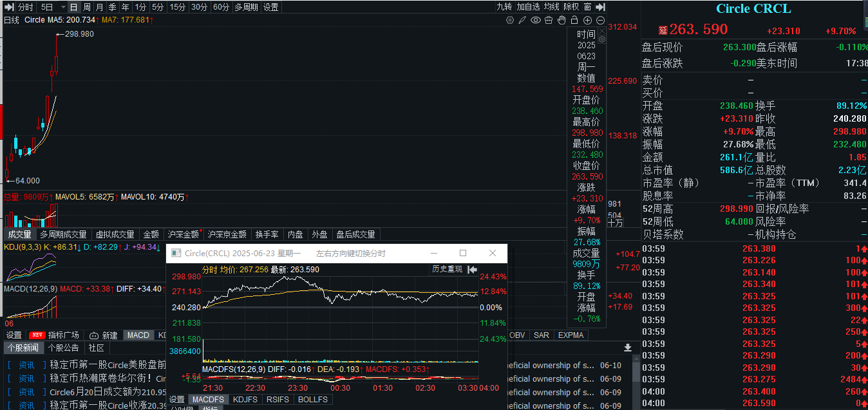Switch to 分时 intraday view
Image resolution: width=868 pixels, height=410 pixels.
25,7
